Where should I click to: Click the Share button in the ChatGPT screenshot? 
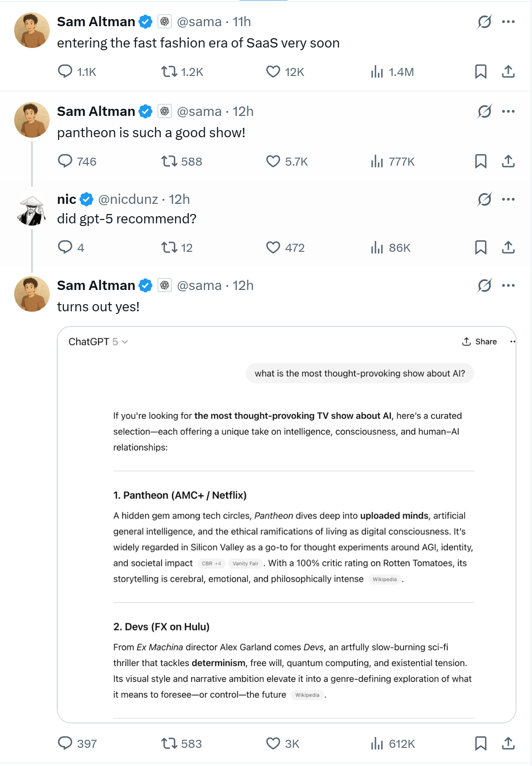[480, 342]
